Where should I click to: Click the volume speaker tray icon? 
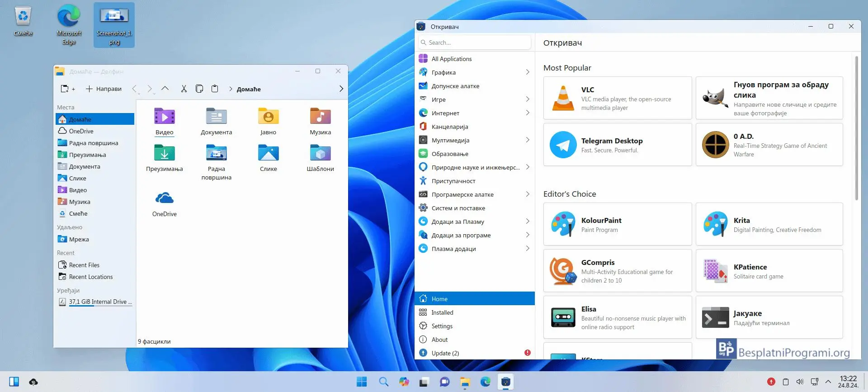[x=800, y=382]
